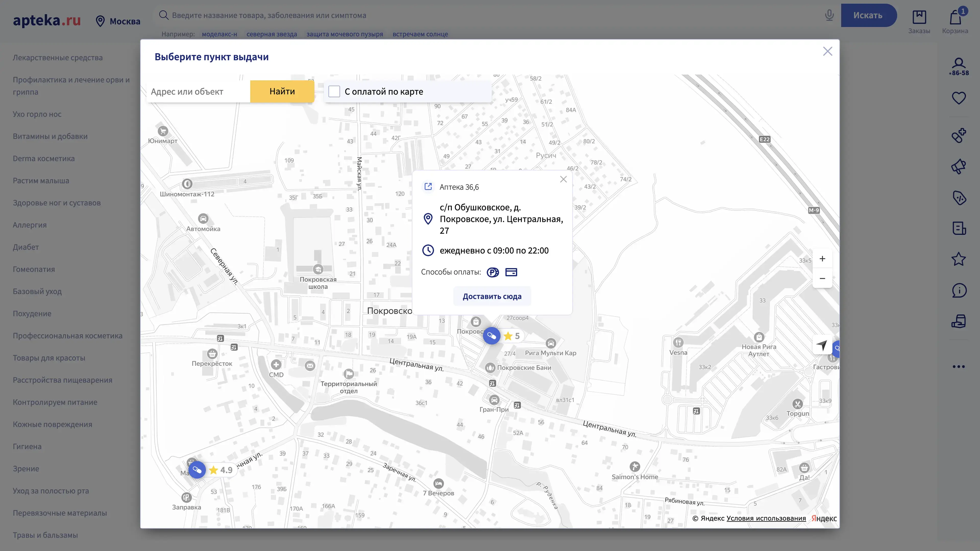Open 'Заказы' orders icon
This screenshot has height=551, width=980.
[919, 21]
